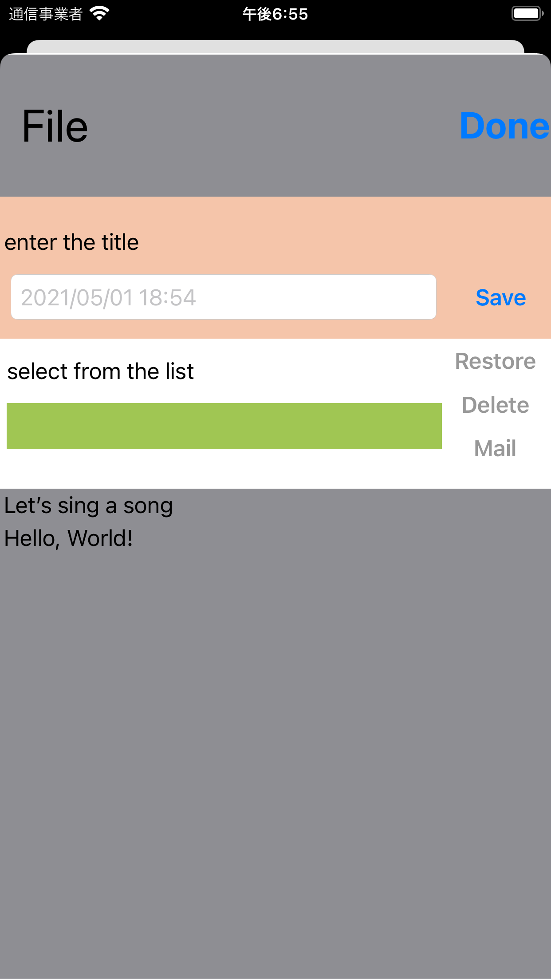
Task: Tap the "enter the title" label
Action: click(72, 242)
